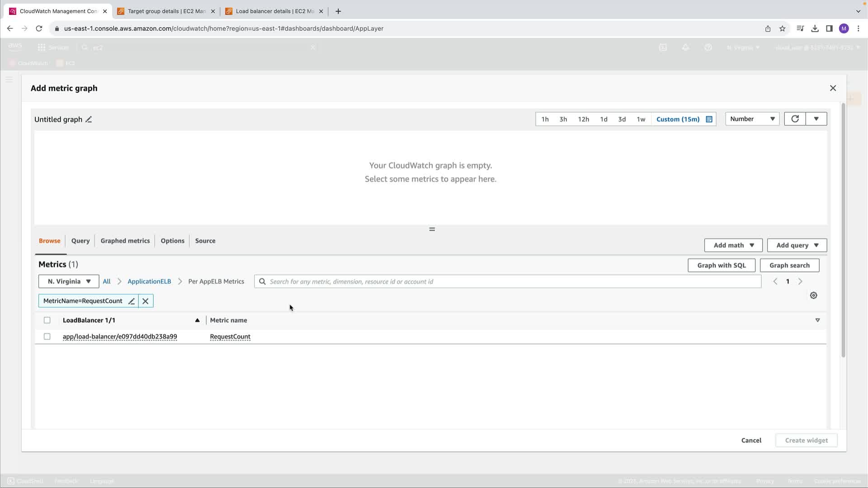Click the Graph with SQL button
The image size is (868, 488).
(x=721, y=266)
